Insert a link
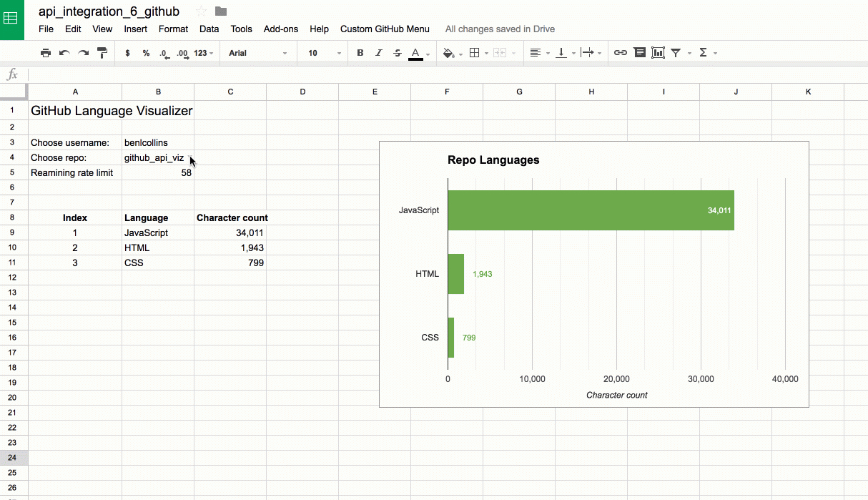 620,52
